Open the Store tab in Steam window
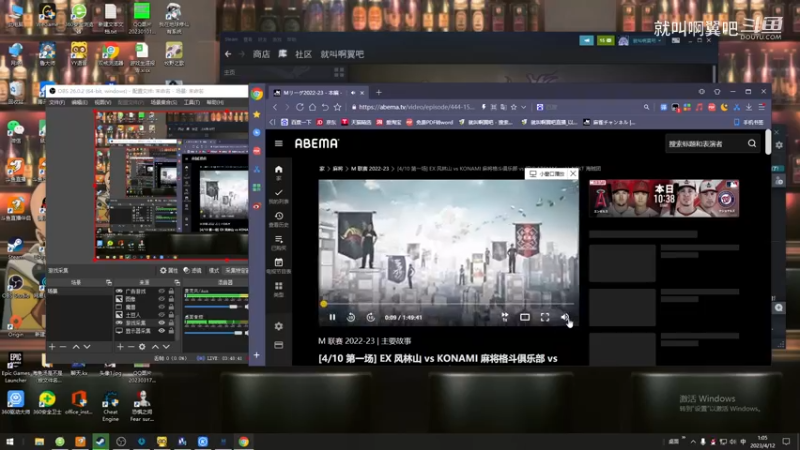The height and width of the screenshot is (450, 800). (261, 54)
